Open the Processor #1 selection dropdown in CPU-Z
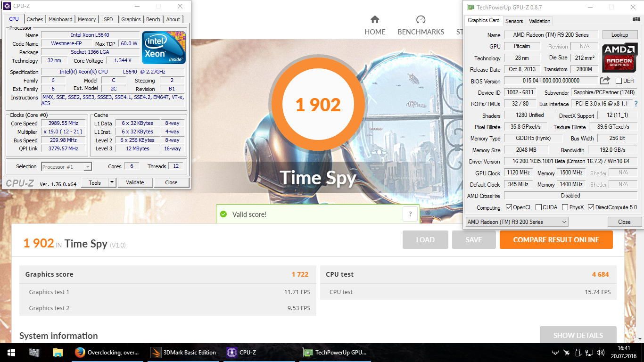Image resolution: width=644 pixels, height=362 pixels. coord(66,166)
